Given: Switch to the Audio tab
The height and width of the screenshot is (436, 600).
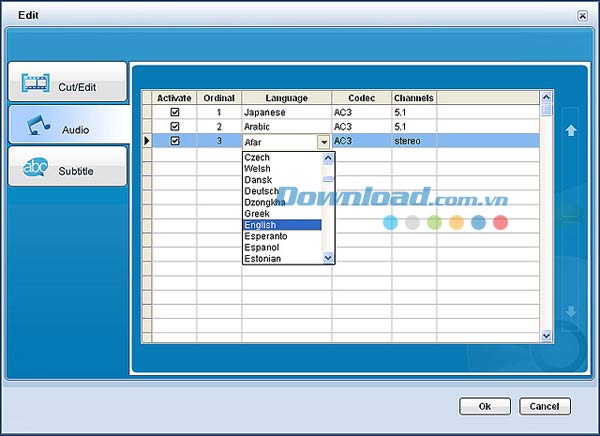Looking at the screenshot, I should click(x=69, y=125).
